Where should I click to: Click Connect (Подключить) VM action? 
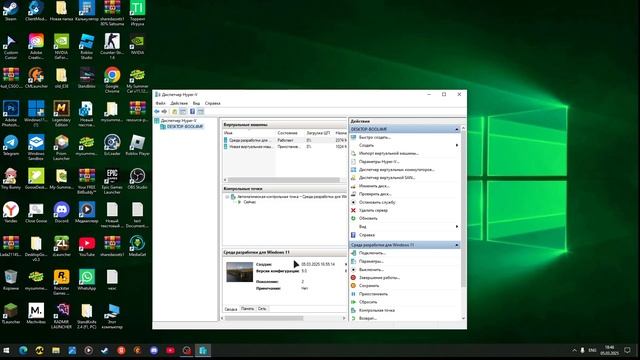pyautogui.click(x=372, y=253)
